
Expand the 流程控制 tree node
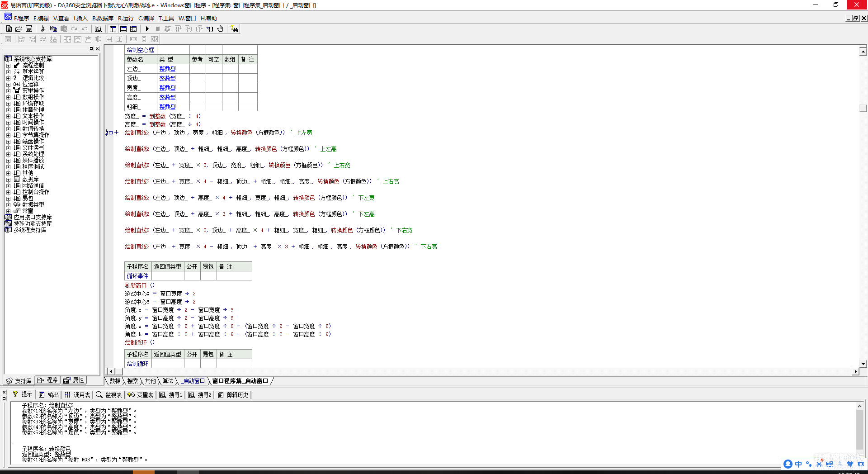[x=8, y=66]
